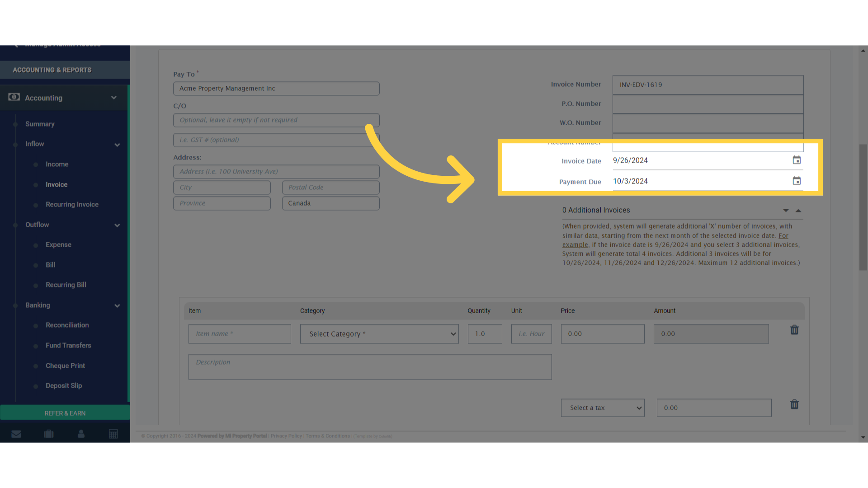This screenshot has height=488, width=868.
Task: Click the scrollbar down arrow
Action: coord(863,437)
